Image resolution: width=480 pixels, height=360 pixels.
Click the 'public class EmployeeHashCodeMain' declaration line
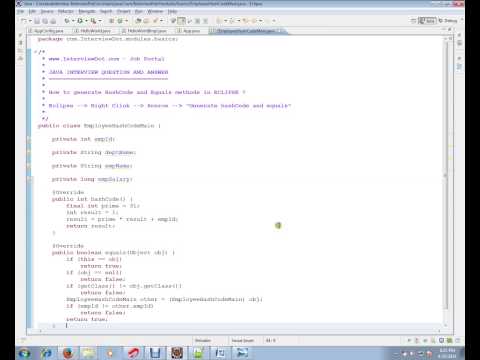click(99, 126)
